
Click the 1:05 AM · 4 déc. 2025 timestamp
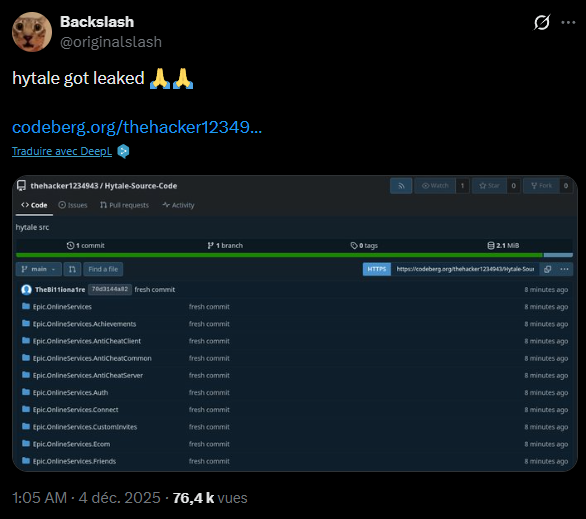click(86, 498)
